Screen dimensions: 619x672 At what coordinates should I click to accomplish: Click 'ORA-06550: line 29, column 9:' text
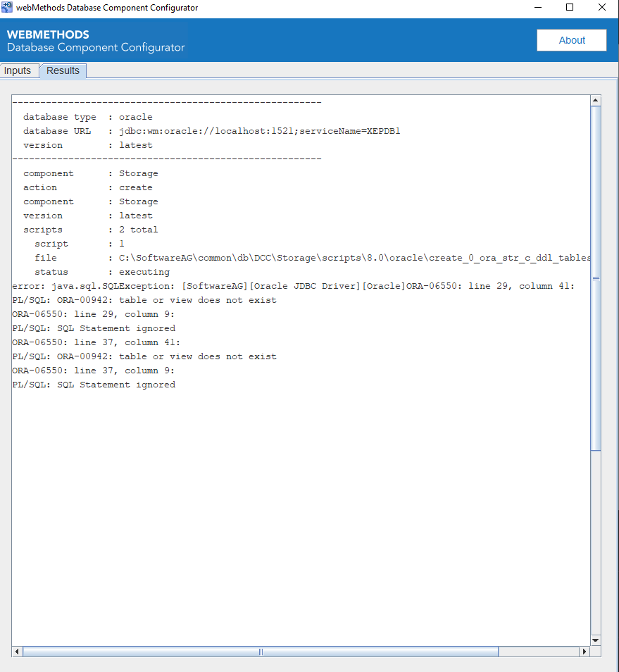93,314
